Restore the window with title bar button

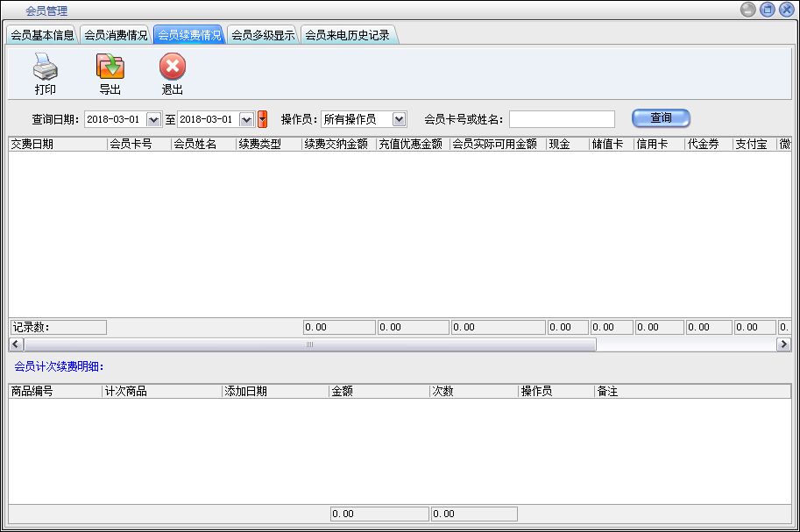(767, 11)
